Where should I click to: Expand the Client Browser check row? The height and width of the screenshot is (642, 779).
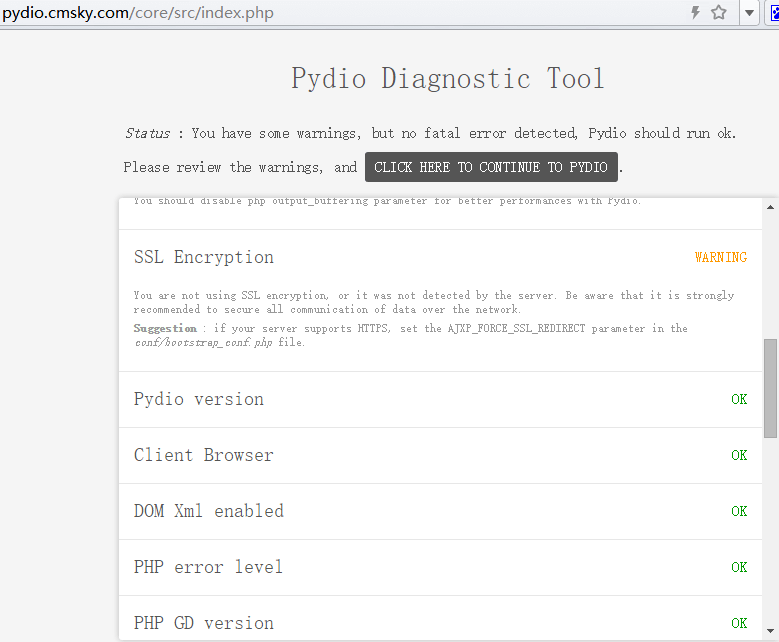tap(440, 455)
